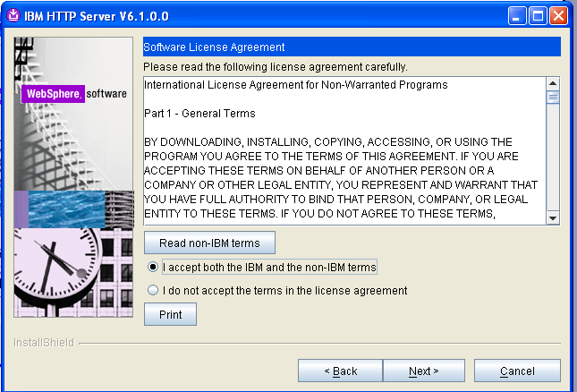The height and width of the screenshot is (392, 577).
Task: Print the license agreement
Action: (170, 314)
